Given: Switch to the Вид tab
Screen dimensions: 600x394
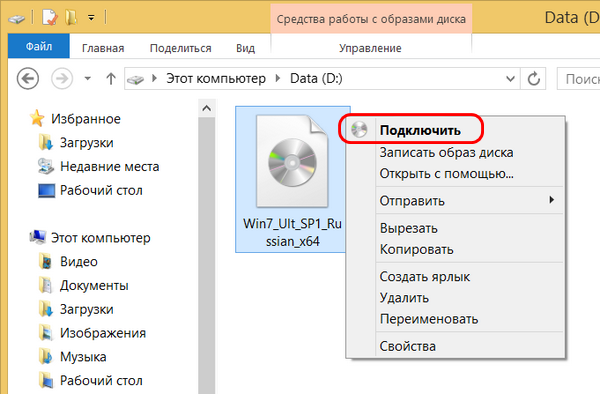Looking at the screenshot, I should click(245, 48).
